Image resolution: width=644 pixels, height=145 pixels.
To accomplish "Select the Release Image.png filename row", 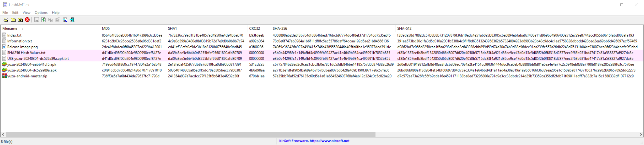I will click(23, 47).
